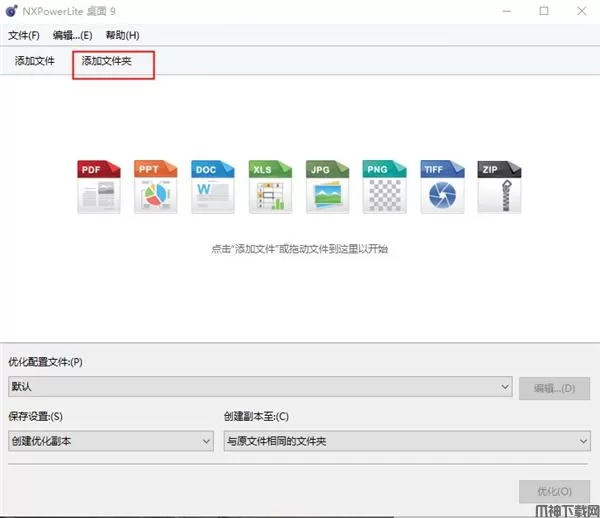The height and width of the screenshot is (518, 600).
Task: Click the TIFF file type icon
Action: [x=440, y=186]
